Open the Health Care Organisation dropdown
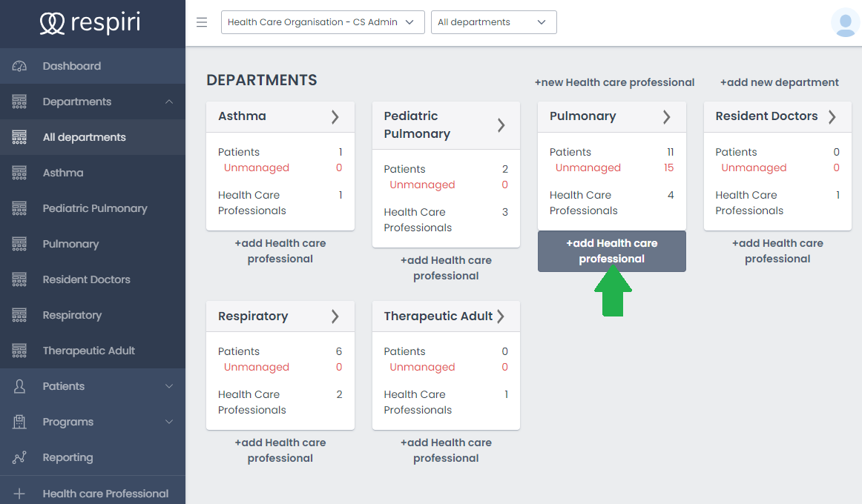This screenshot has width=862, height=504. 323,22
